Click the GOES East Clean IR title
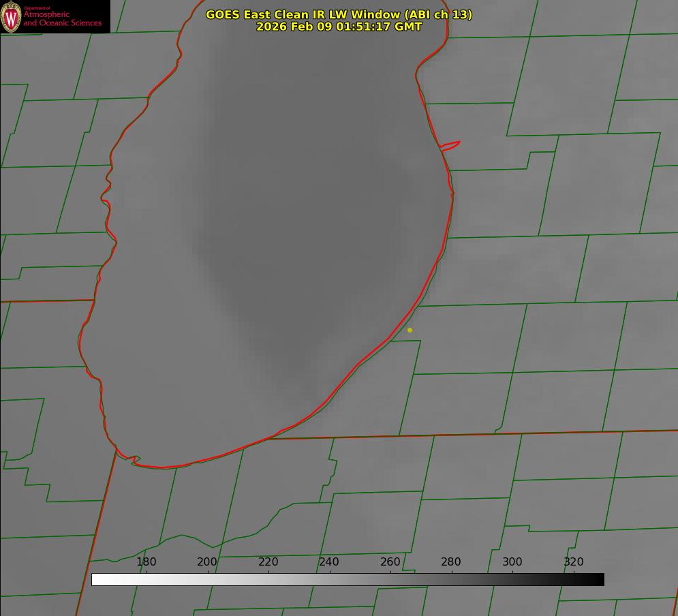Viewport: 678px width, 616px height. point(339,14)
